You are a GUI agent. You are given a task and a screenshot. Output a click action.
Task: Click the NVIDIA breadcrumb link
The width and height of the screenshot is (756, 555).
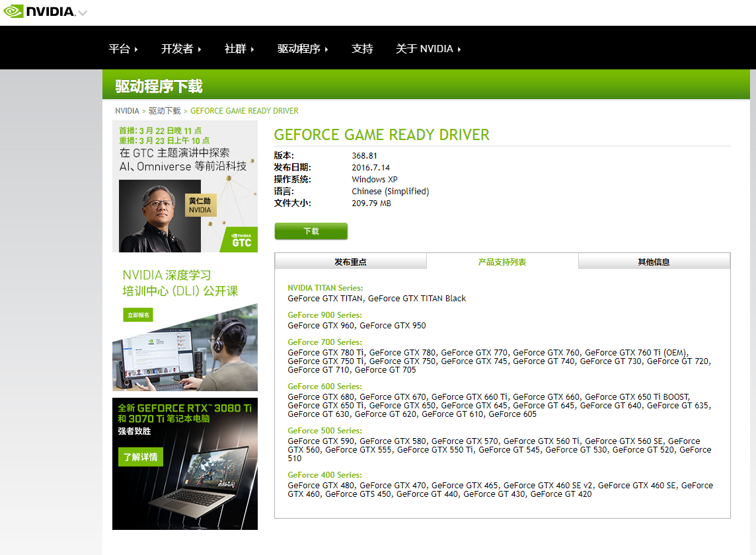[x=127, y=111]
